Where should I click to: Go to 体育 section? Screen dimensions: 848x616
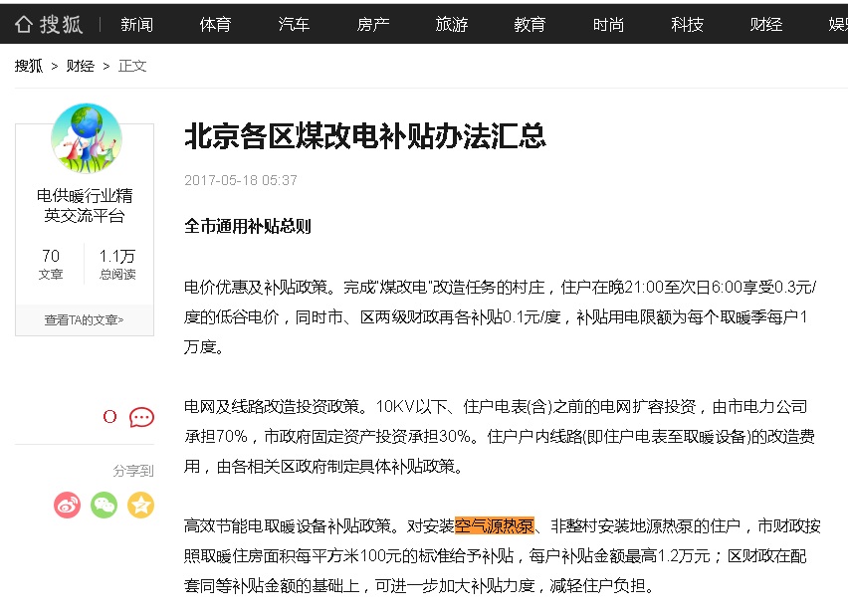click(215, 25)
